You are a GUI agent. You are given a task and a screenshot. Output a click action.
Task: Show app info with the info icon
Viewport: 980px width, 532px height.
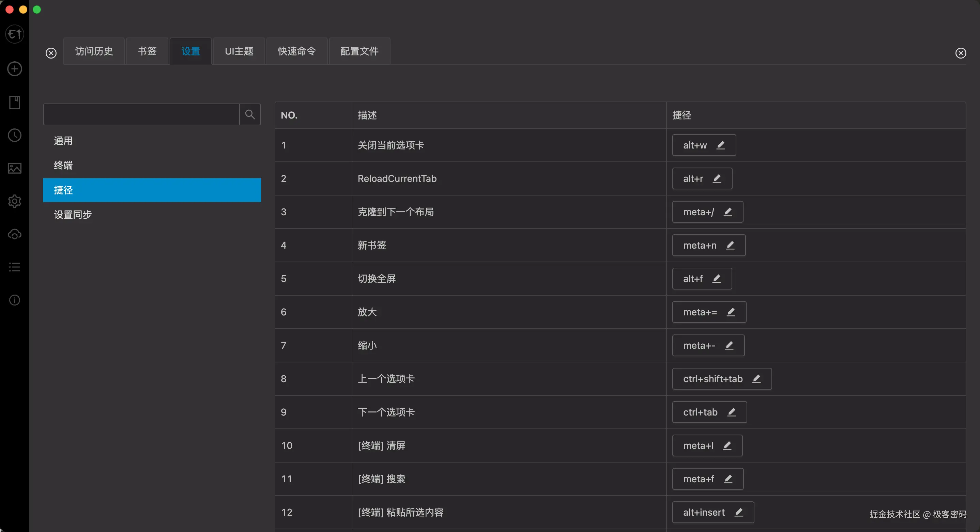(14, 300)
